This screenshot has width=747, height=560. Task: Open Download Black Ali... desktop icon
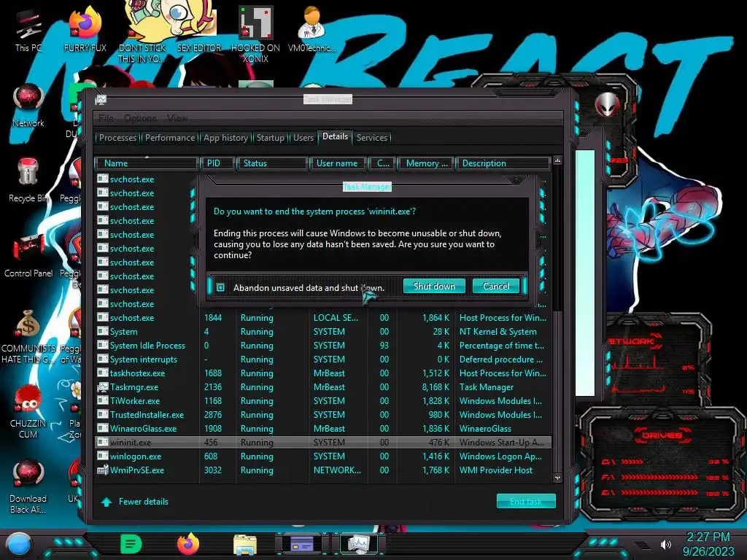click(28, 486)
